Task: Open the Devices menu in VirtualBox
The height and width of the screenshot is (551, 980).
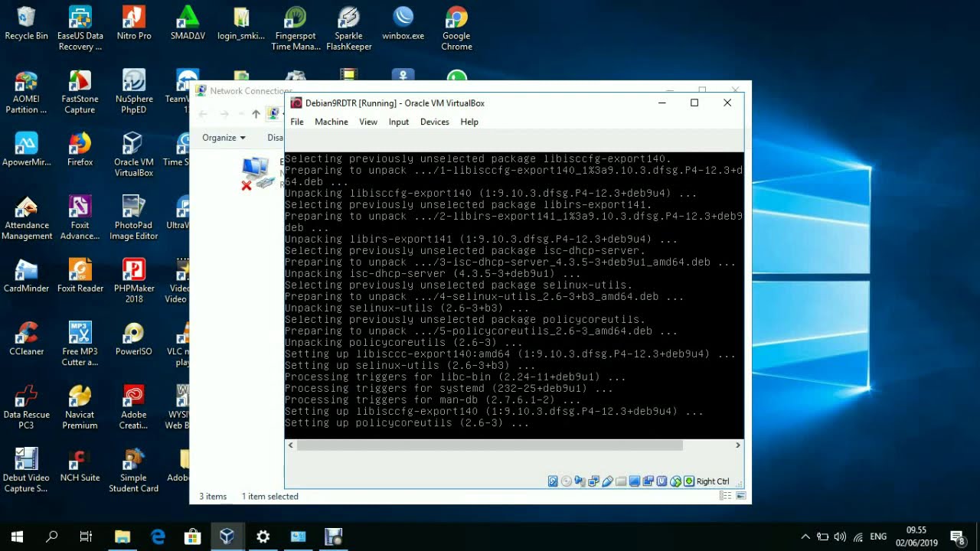Action: (435, 122)
